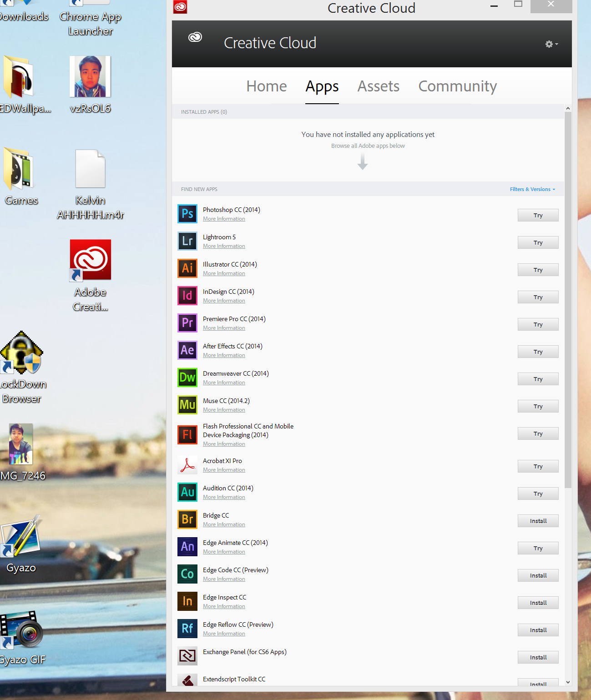Screen dimensions: 591x700
Task: Open More Information for Acrobat XI Pro
Action: pyautogui.click(x=224, y=470)
